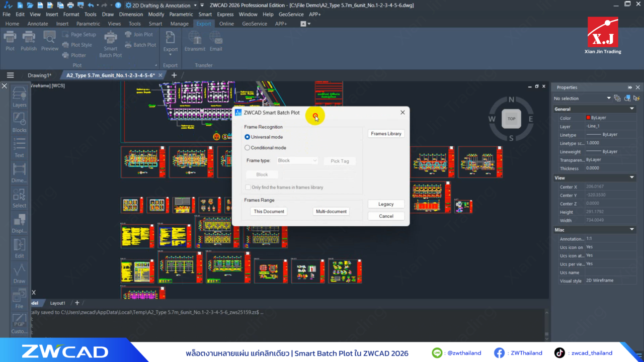Open the Display tool in left sidebar
644x362 pixels.
click(x=19, y=223)
